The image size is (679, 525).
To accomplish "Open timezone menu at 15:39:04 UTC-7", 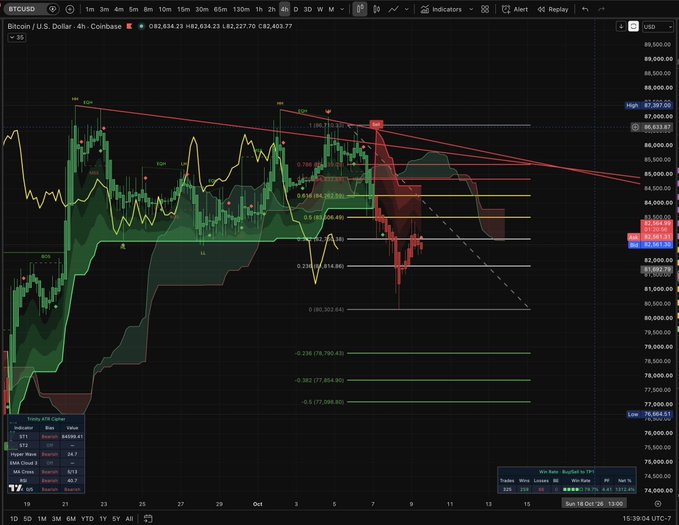I will (x=647, y=519).
